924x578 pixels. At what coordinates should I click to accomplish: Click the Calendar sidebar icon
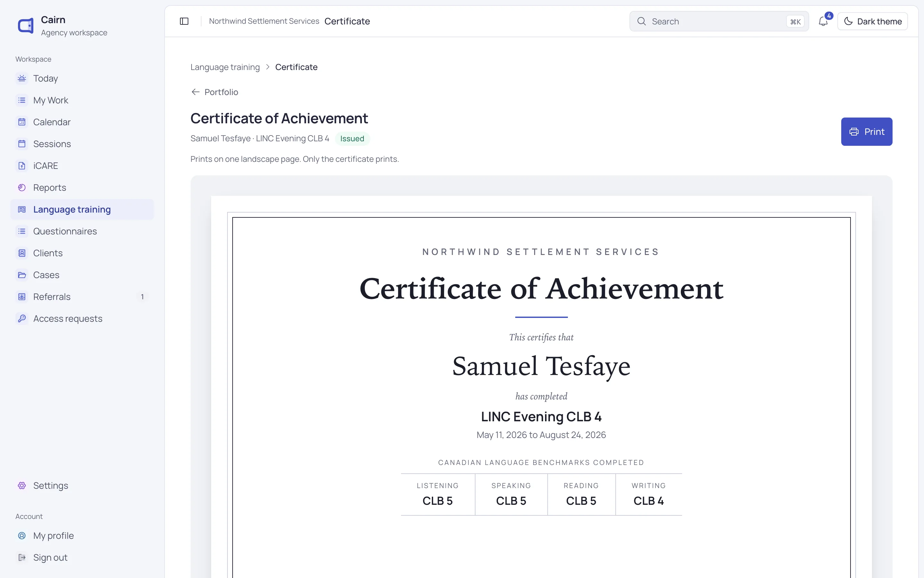(x=22, y=122)
